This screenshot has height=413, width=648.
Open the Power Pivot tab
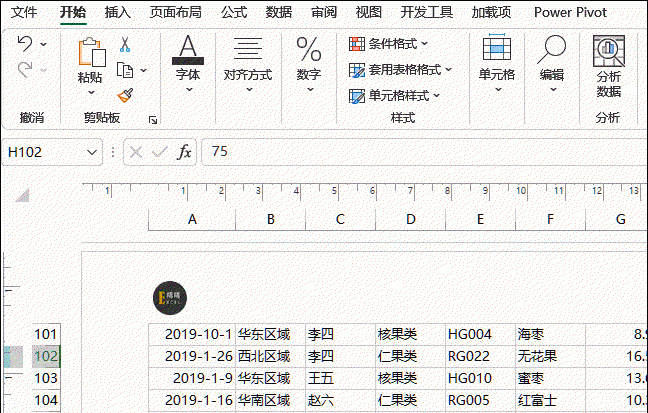pos(570,12)
